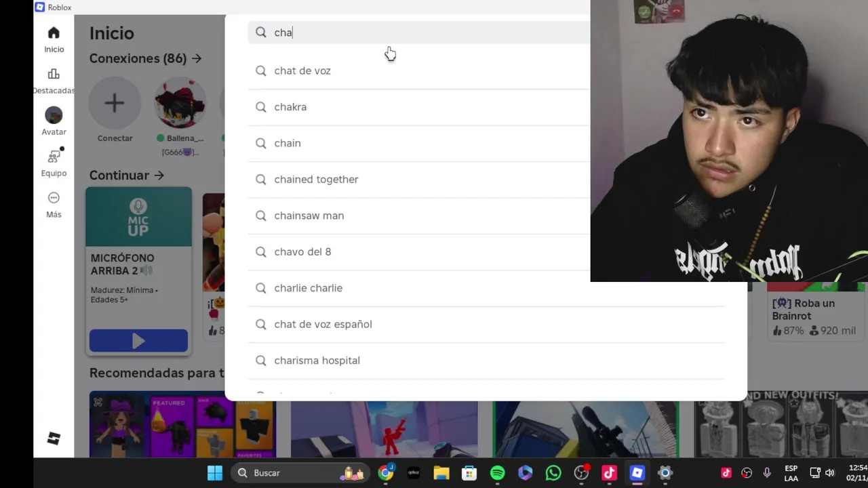Open Settings gear in taskbar
This screenshot has width=868, height=488.
pyautogui.click(x=665, y=473)
